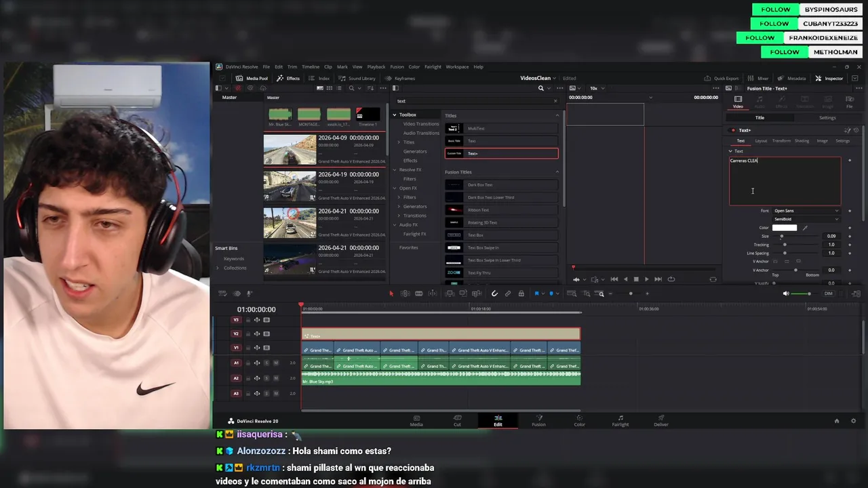868x488 pixels.
Task: Open the viewer zoom 10x dropdown
Action: click(596, 88)
